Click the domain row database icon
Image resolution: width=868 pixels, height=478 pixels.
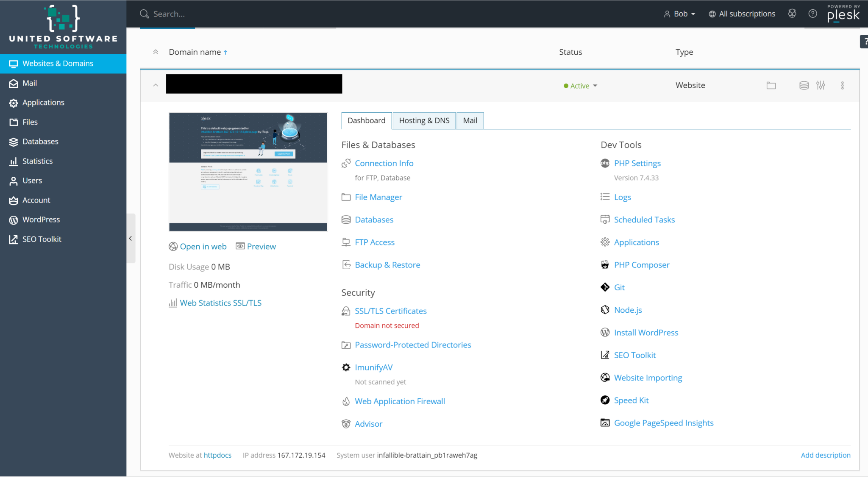[x=804, y=86]
